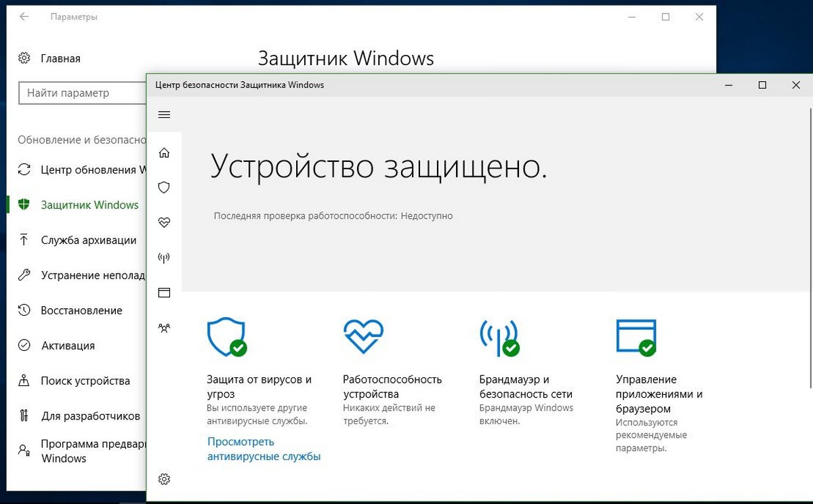Viewport: 813px width, 504px height.
Task: Select Восстановление in settings list
Action: coord(81,310)
